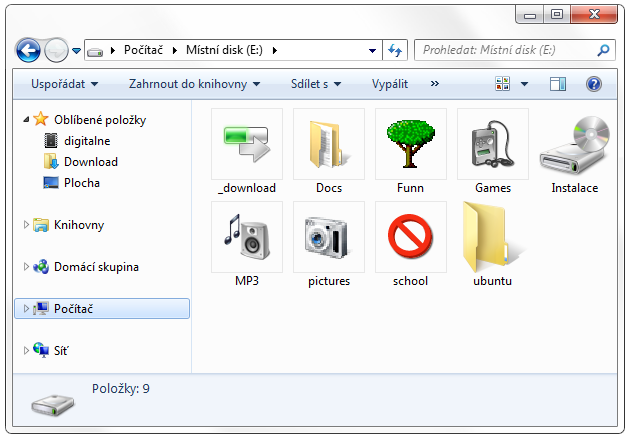
Task: Click the Download folder icon in sidebar
Action: point(51,162)
